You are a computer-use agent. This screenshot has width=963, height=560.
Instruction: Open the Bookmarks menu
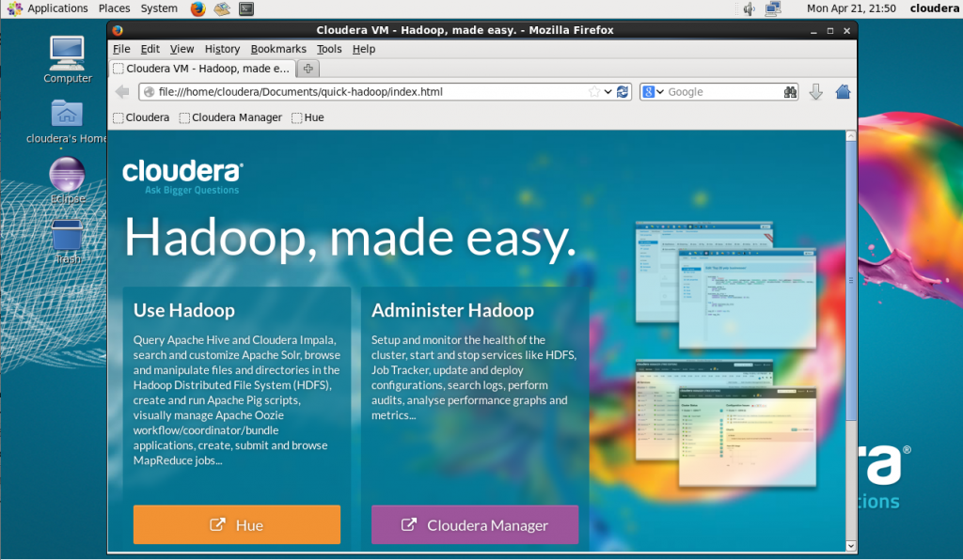coord(278,49)
